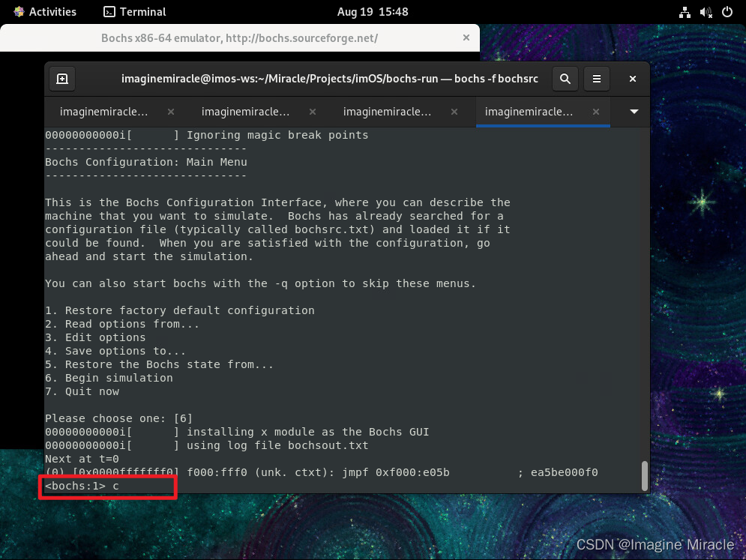Switch to the third imaginemiracle tab
Viewport: 746px width, 560px height.
point(388,112)
